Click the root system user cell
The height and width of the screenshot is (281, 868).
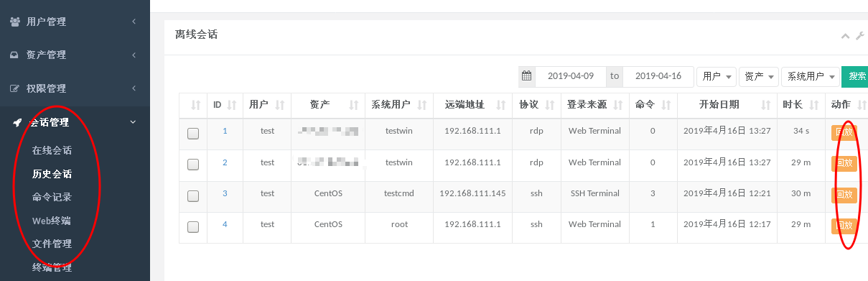[399, 224]
